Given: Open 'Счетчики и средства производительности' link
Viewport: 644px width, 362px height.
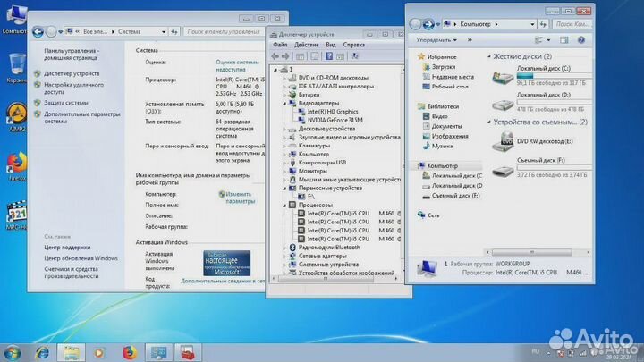Looking at the screenshot, I should tap(71, 273).
